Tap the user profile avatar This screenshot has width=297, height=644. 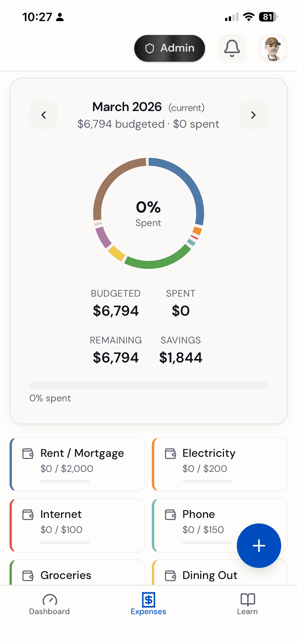(x=273, y=48)
